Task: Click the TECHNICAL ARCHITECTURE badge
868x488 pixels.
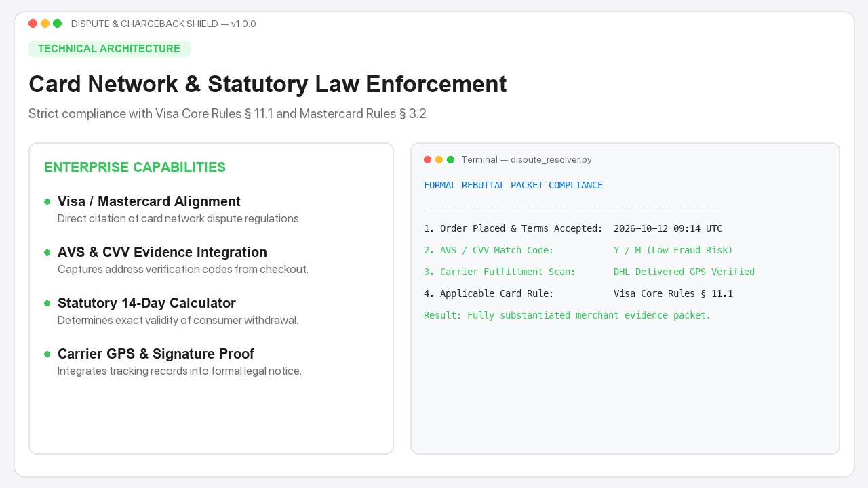Action: click(109, 49)
